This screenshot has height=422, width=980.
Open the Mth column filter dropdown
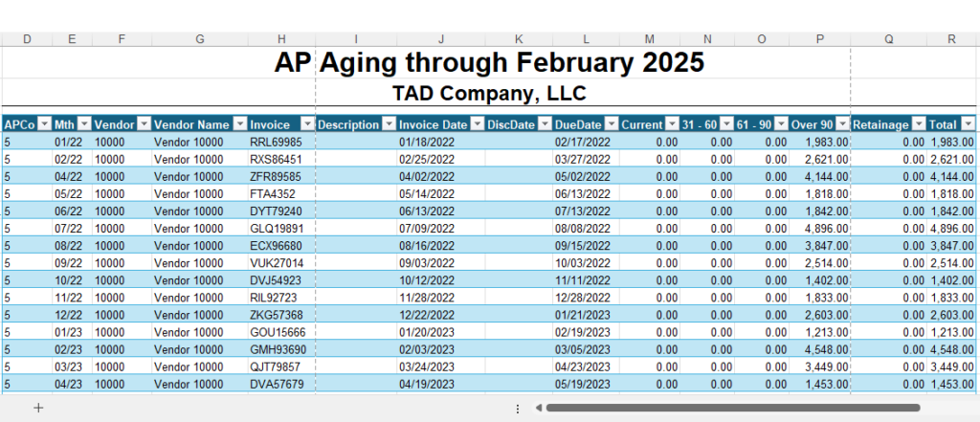pyautogui.click(x=84, y=124)
